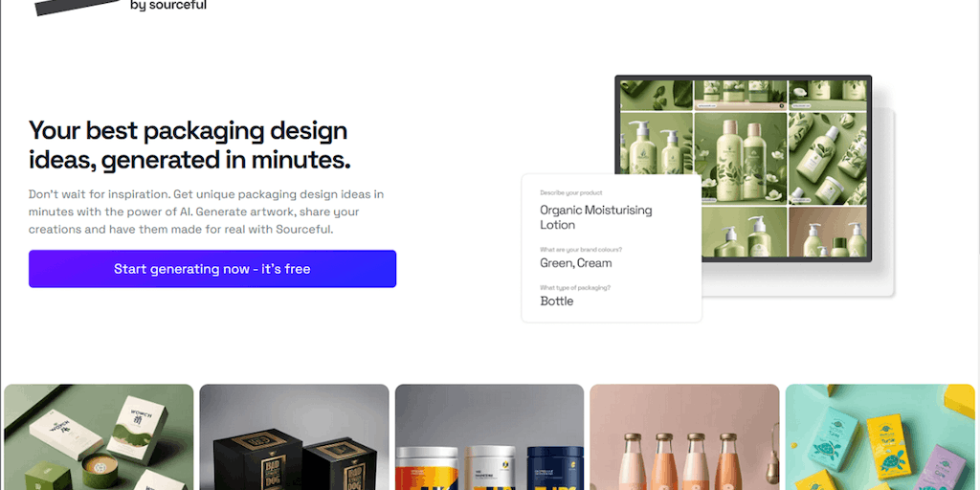
Task: Click the large center lotion bottles image
Action: pyautogui.click(x=741, y=159)
